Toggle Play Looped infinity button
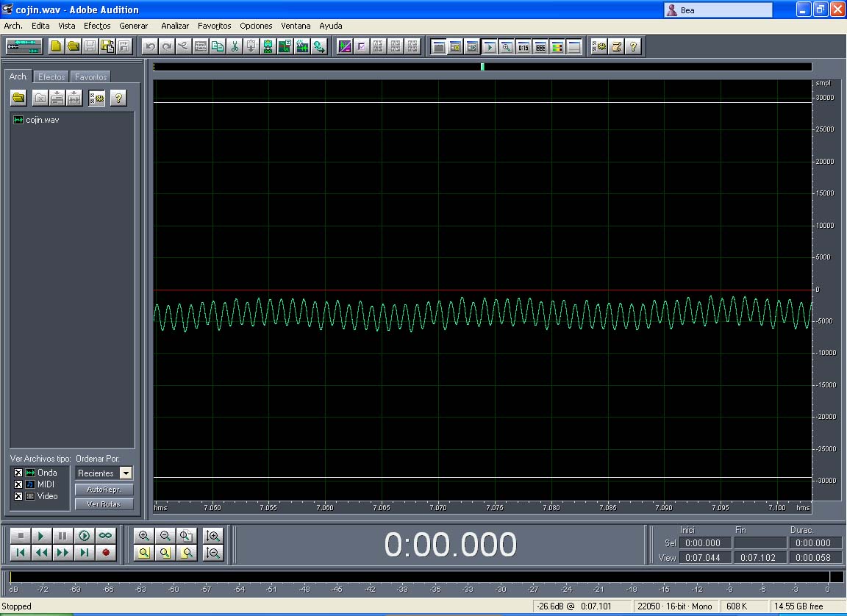847x616 pixels. tap(105, 536)
